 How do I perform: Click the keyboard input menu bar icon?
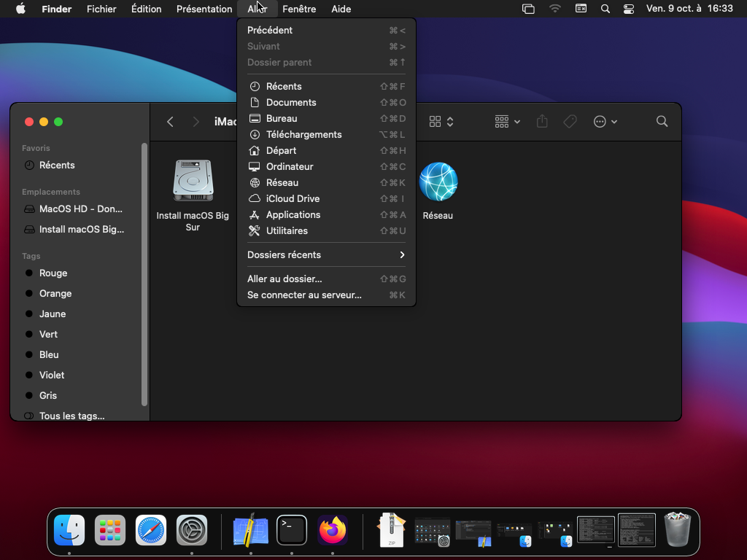581,9
